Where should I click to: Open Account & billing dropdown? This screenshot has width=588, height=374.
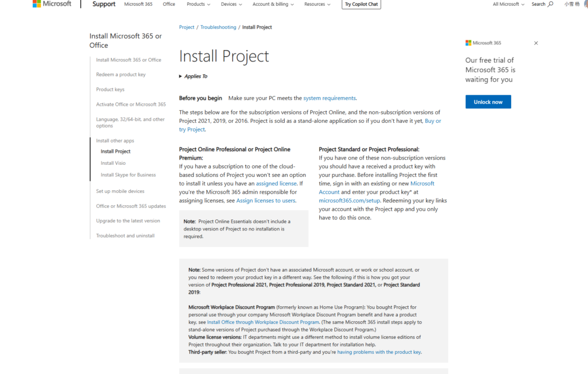(x=273, y=4)
